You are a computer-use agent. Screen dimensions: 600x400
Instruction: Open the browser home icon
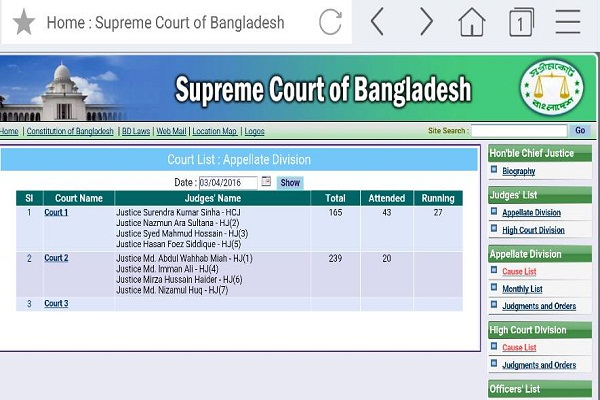(472, 22)
